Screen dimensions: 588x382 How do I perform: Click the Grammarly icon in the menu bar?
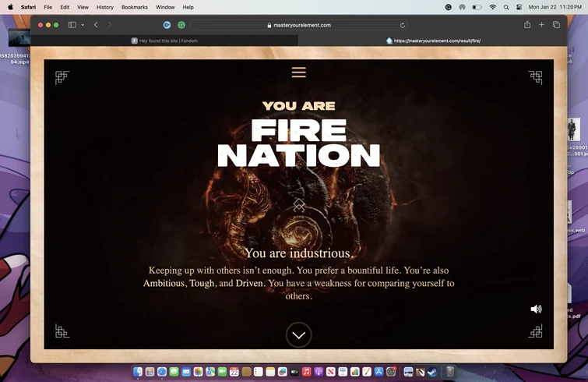click(448, 7)
